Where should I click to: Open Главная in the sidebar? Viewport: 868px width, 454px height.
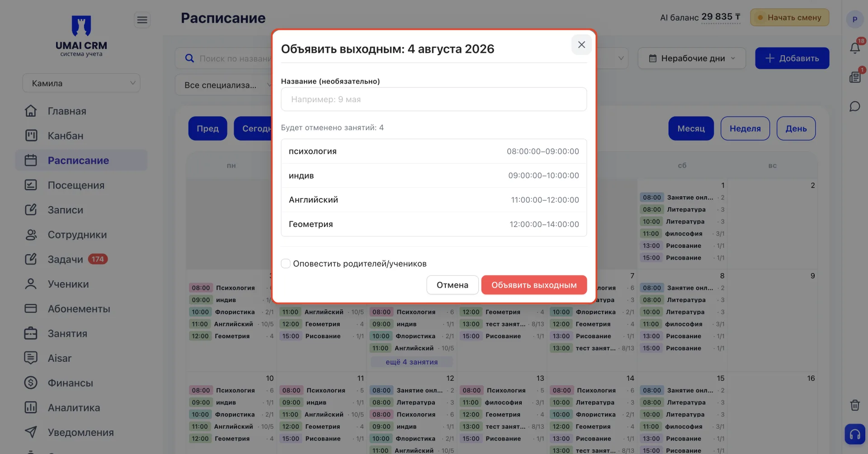click(67, 111)
